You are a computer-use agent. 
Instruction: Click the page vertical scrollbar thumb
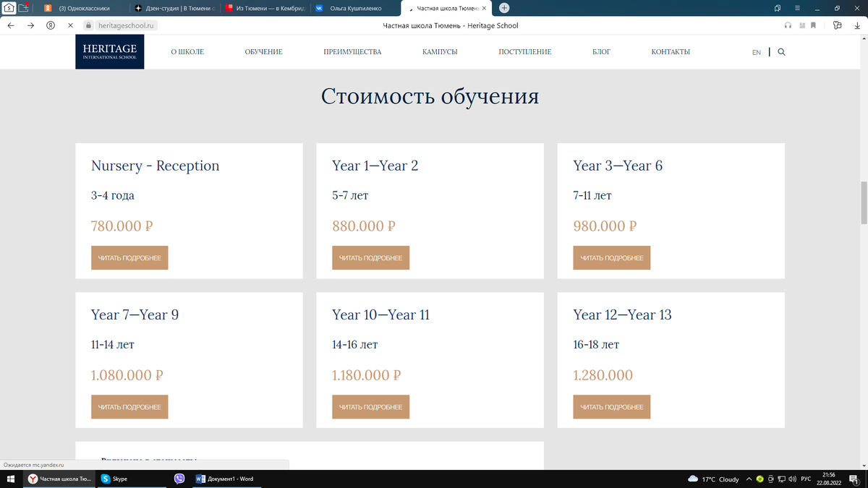[864, 204]
